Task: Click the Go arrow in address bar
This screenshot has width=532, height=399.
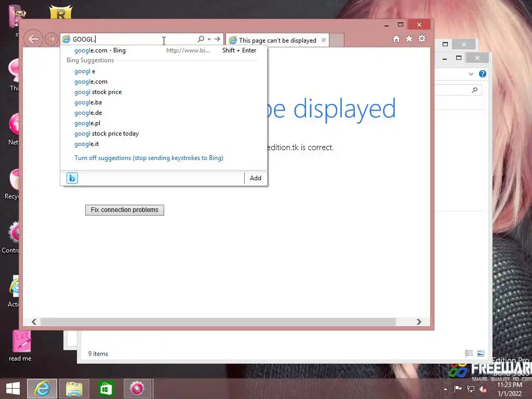Action: pos(218,39)
